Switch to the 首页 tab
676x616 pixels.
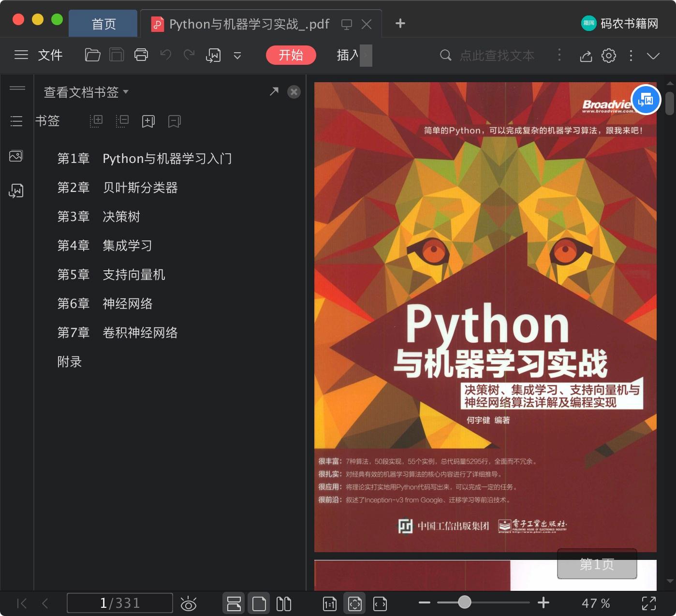click(103, 24)
